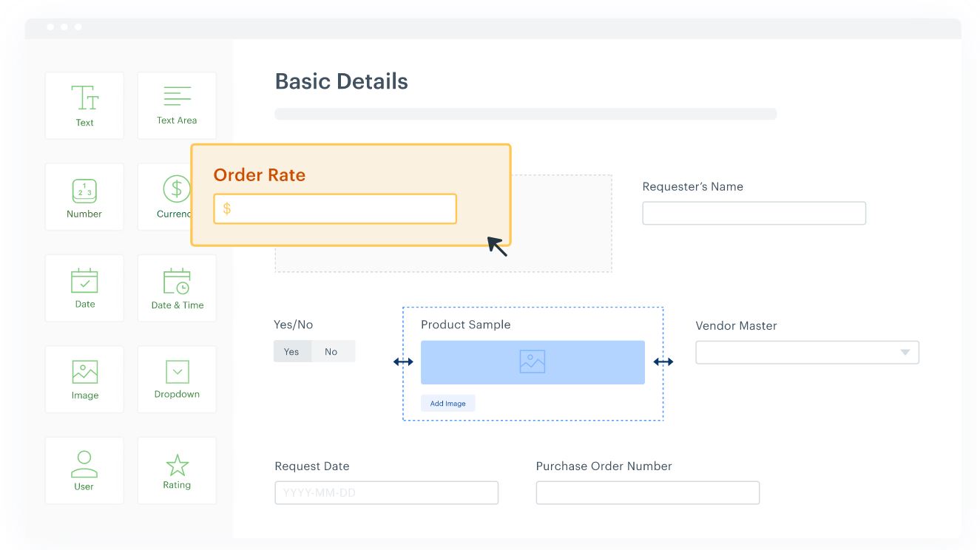Toggle No in the Yes/No field
Screen dimensions: 980x550
331,351
